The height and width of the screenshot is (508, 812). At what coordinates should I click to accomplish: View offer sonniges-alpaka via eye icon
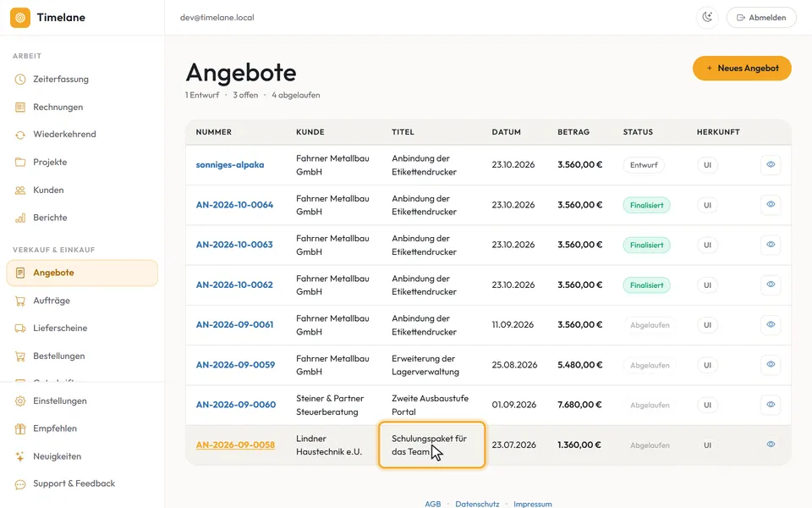pos(771,165)
